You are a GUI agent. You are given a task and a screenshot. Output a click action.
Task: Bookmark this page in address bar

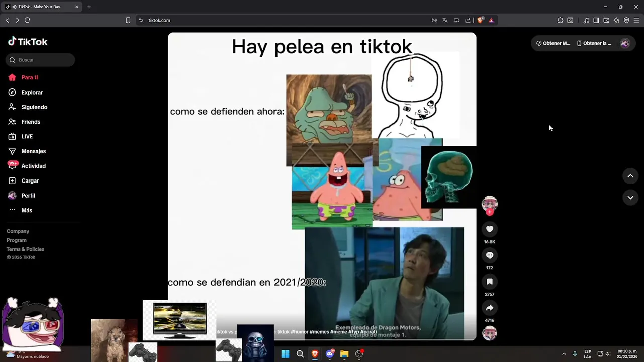pos(128,20)
